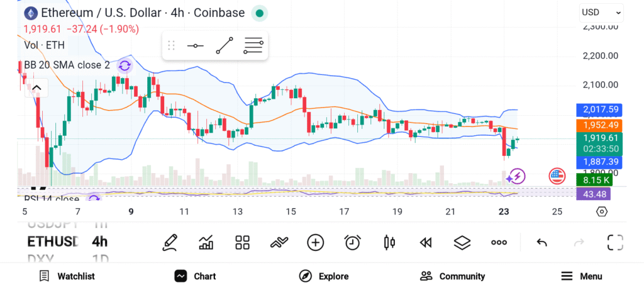
Task: Open the object tree layers icon
Action: pyautogui.click(x=462, y=242)
